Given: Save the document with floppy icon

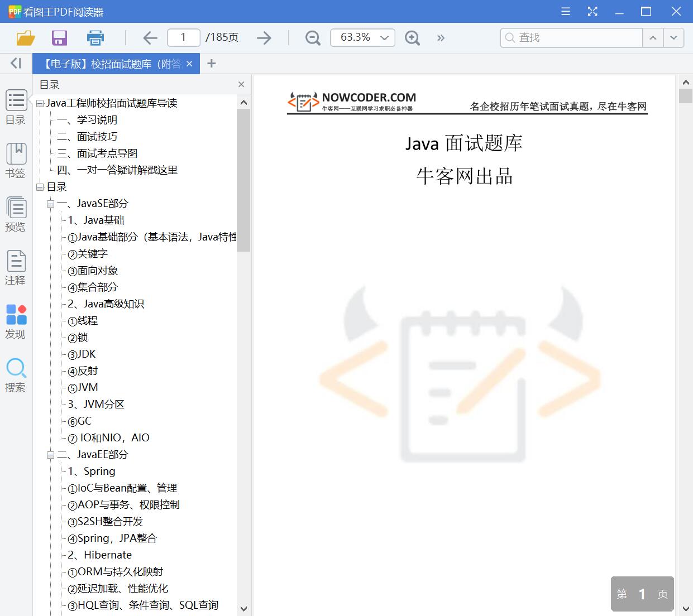Looking at the screenshot, I should click(59, 38).
